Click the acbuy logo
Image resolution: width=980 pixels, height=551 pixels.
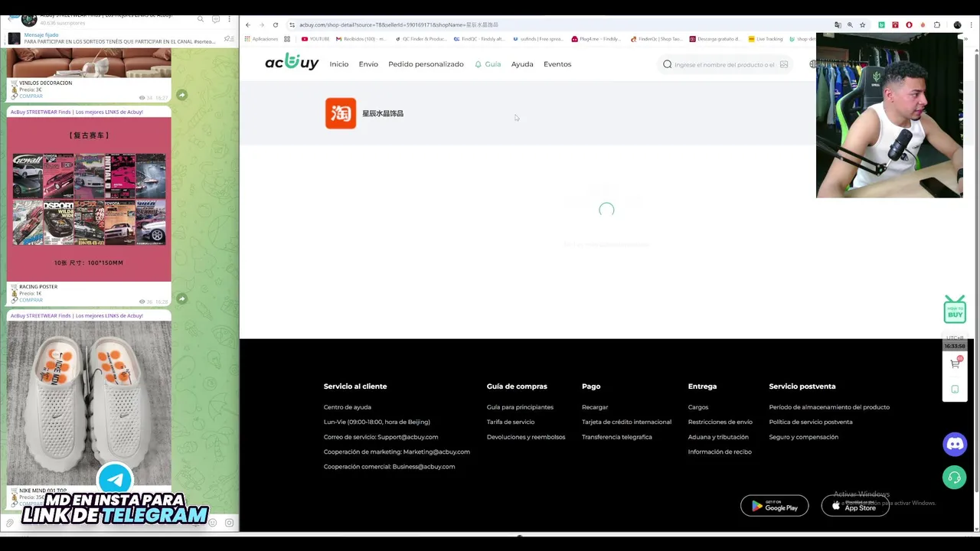tap(292, 62)
